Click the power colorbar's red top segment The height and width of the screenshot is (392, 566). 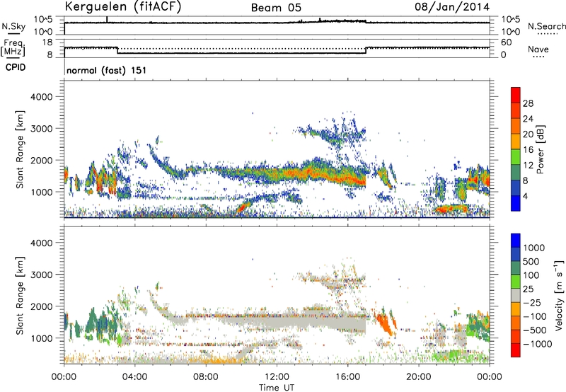pos(516,95)
